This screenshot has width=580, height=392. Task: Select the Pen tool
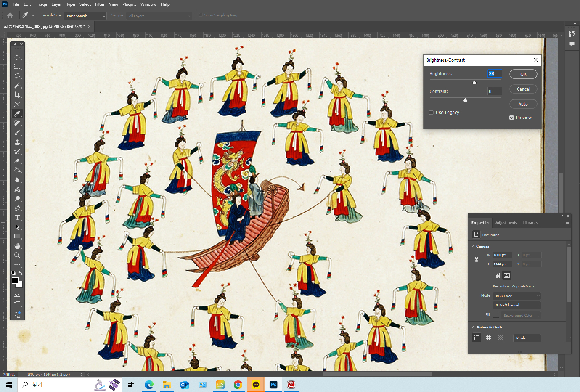click(x=17, y=208)
